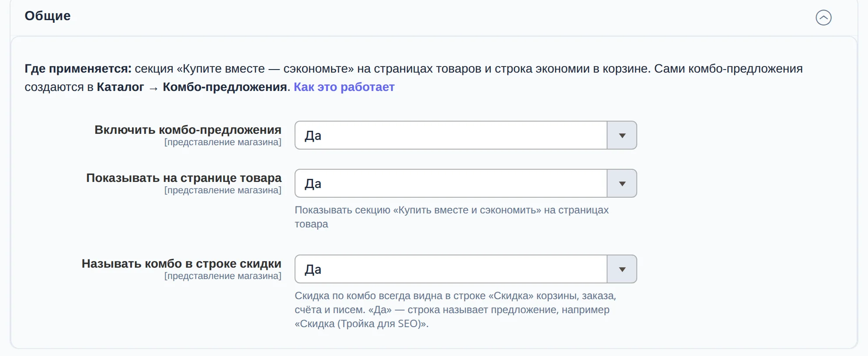Image resolution: width=868 pixels, height=356 pixels.
Task: Click [представление магазина] under Включить комбо-предложения
Action: (223, 142)
